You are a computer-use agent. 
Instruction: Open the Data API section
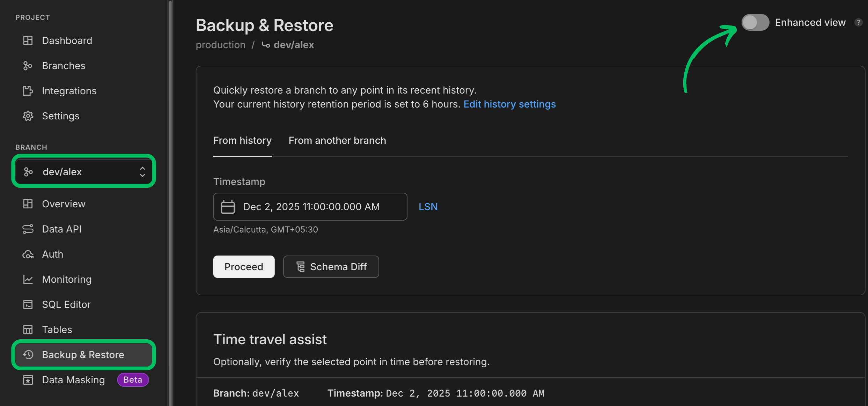pos(62,229)
